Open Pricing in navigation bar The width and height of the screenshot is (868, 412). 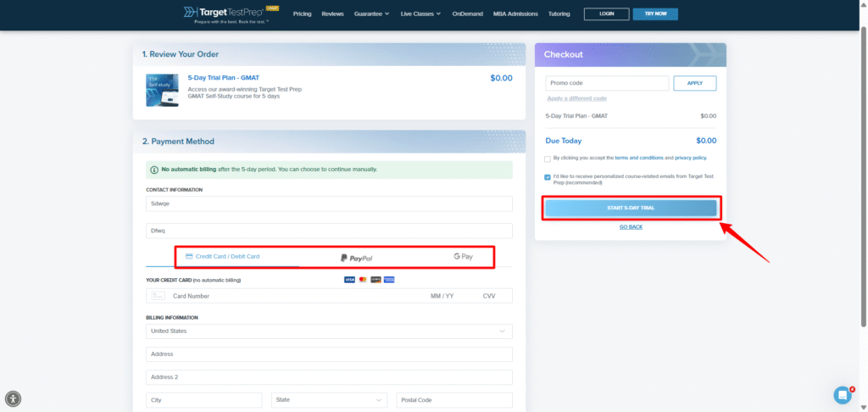coord(303,14)
